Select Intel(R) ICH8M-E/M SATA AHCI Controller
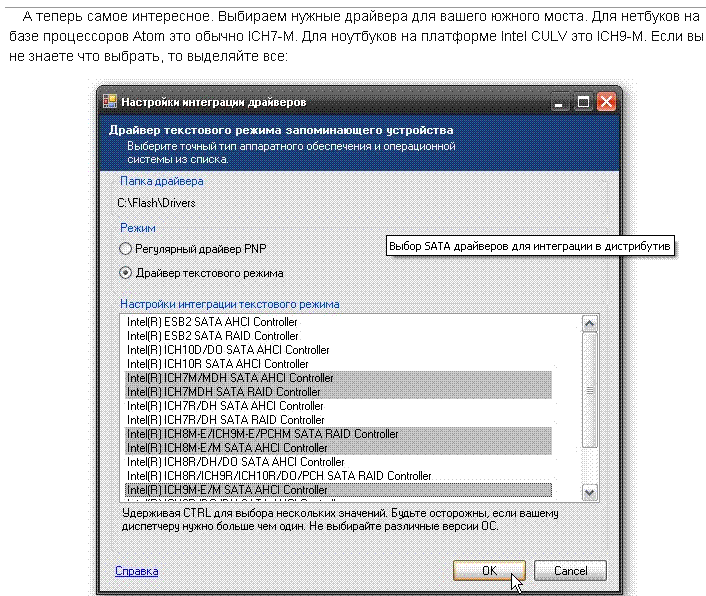The height and width of the screenshot is (596, 706). (338, 447)
